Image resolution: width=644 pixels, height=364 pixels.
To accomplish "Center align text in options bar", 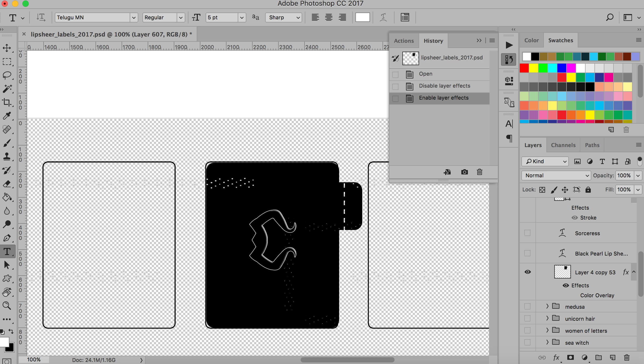I will (x=329, y=17).
